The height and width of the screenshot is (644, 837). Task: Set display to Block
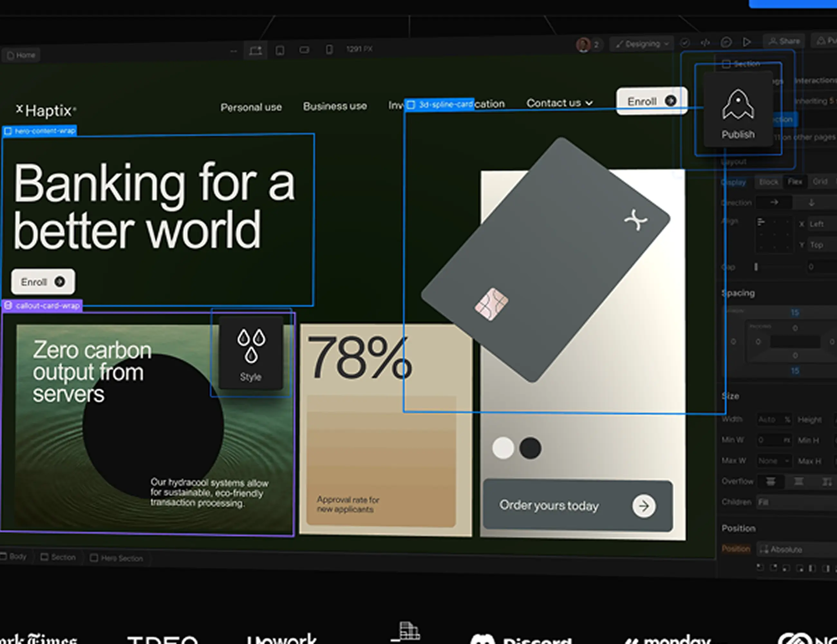(768, 182)
